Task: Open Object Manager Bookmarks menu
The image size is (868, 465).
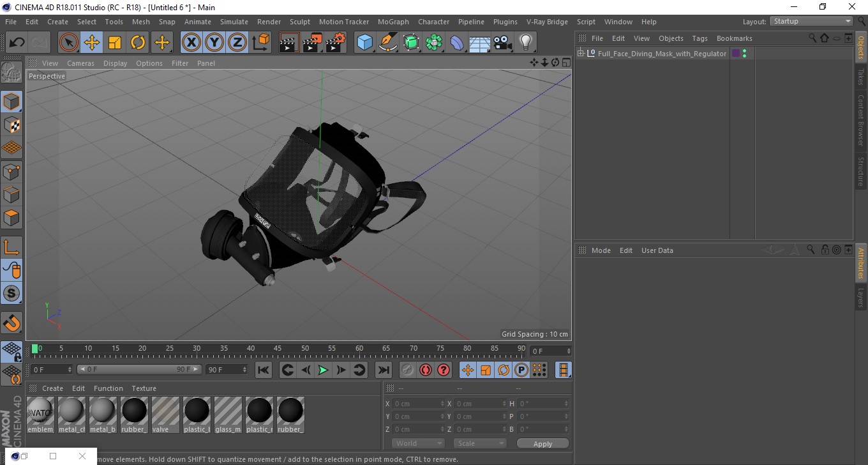Action: coord(734,38)
